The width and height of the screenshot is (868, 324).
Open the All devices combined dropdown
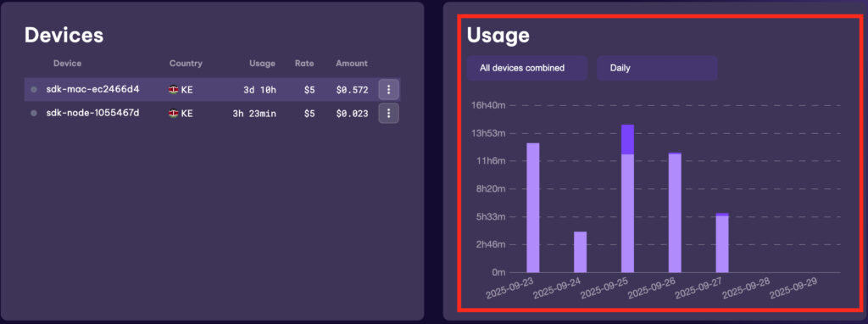[x=527, y=68]
